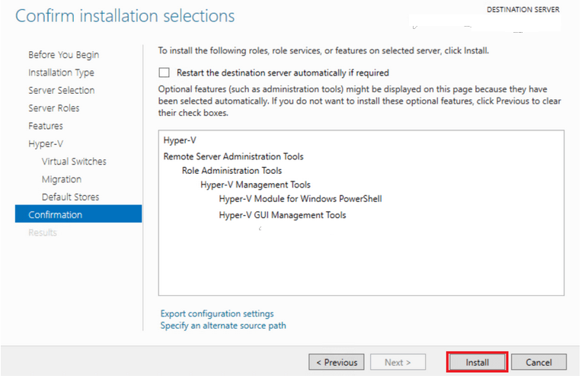Switch to Server Roles step
This screenshot has height=379, width=588.
tap(54, 108)
